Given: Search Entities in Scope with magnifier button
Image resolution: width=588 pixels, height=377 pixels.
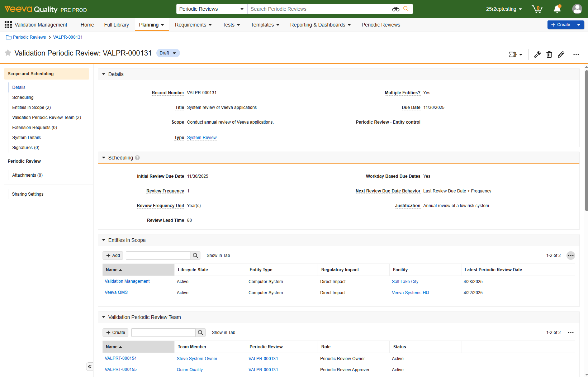Looking at the screenshot, I should (x=195, y=256).
